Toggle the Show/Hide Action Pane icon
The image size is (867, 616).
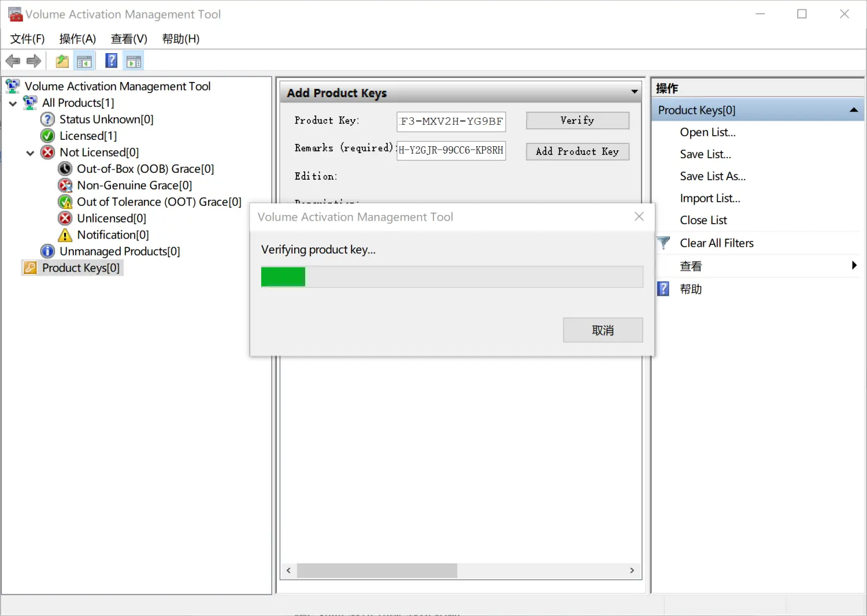[134, 61]
